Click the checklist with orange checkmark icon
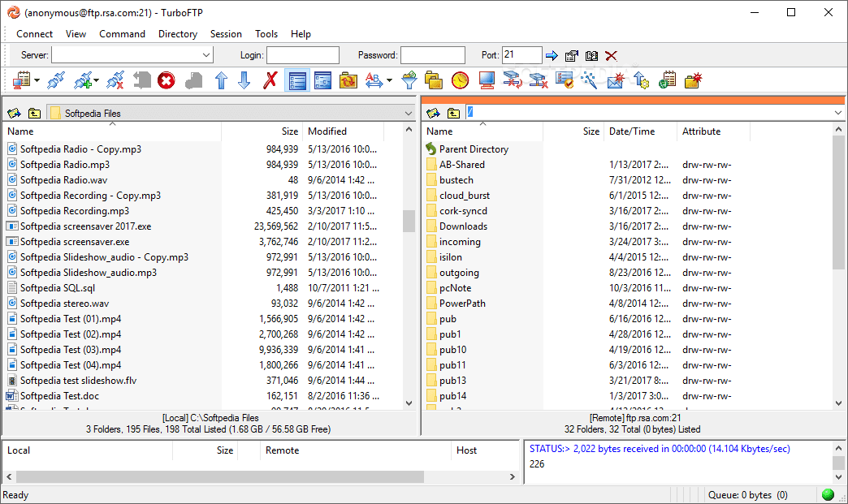848x504 pixels. point(564,81)
